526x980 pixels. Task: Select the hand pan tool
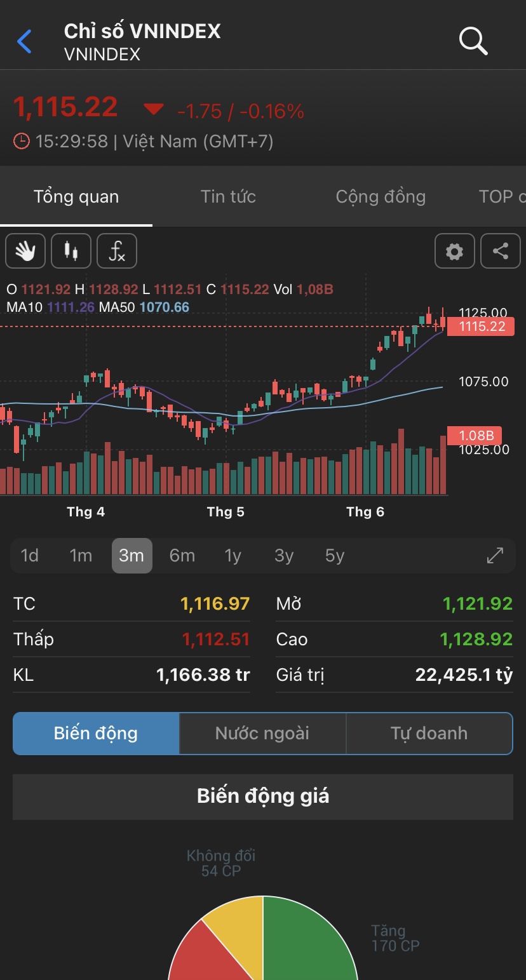point(25,251)
